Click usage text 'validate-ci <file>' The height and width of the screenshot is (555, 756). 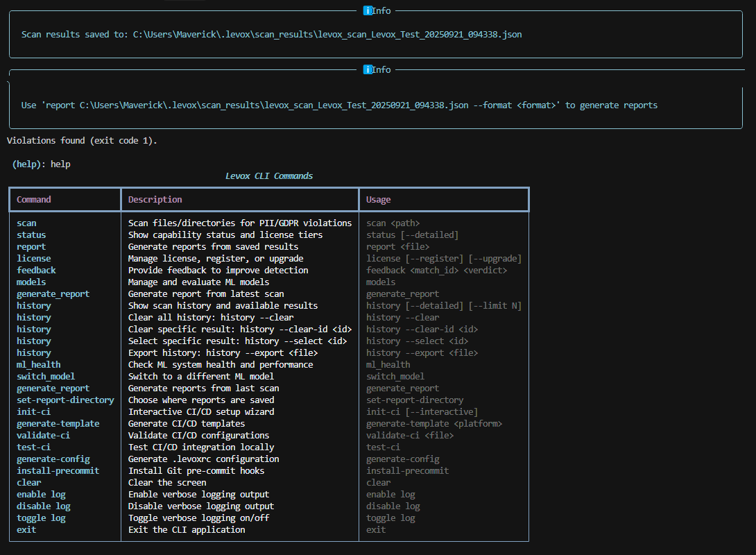click(x=410, y=436)
